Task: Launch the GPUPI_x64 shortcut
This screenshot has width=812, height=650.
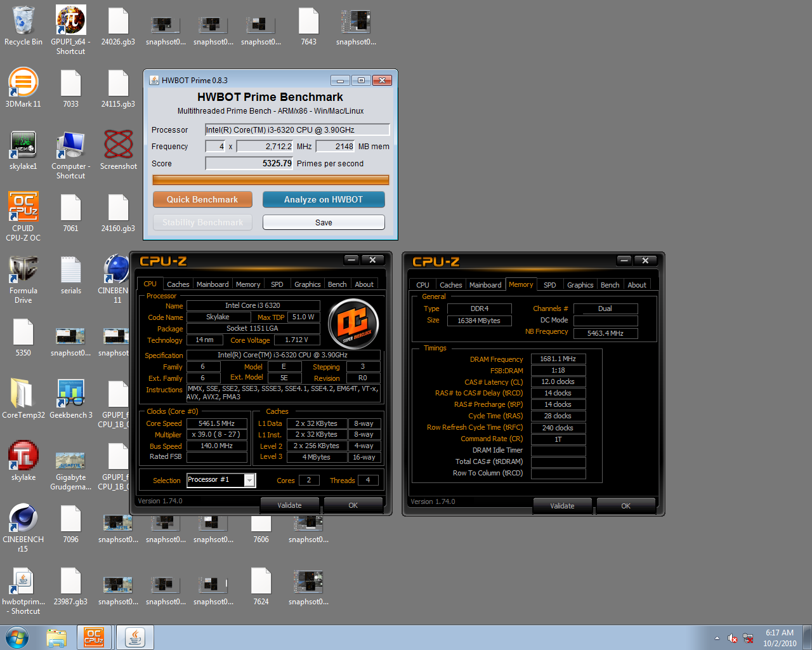Action: [x=70, y=30]
